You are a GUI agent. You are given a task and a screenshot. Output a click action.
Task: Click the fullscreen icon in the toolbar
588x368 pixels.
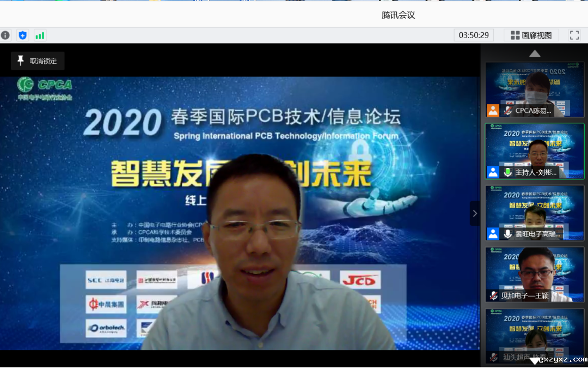pyautogui.click(x=574, y=35)
